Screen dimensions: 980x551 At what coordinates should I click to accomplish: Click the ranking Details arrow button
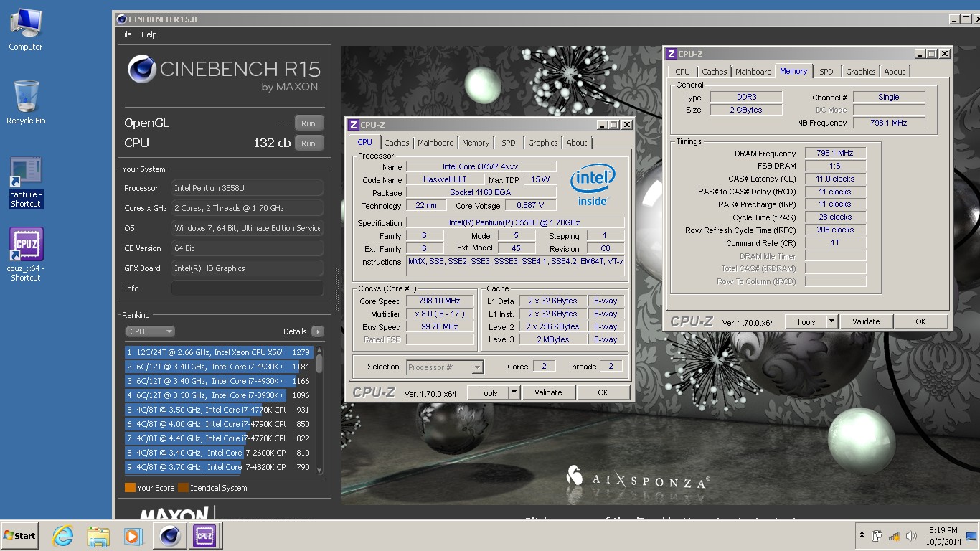click(x=317, y=331)
